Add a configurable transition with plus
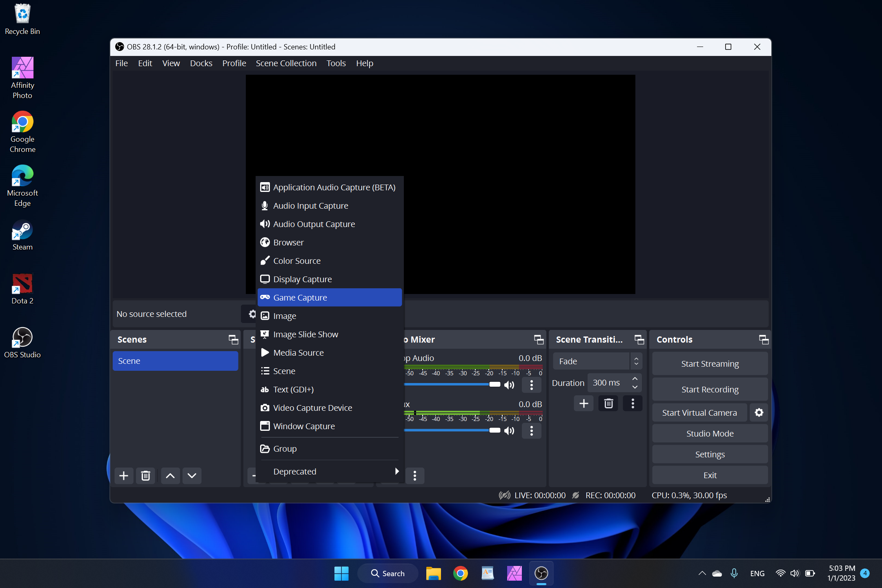Image resolution: width=882 pixels, height=588 pixels. (584, 403)
